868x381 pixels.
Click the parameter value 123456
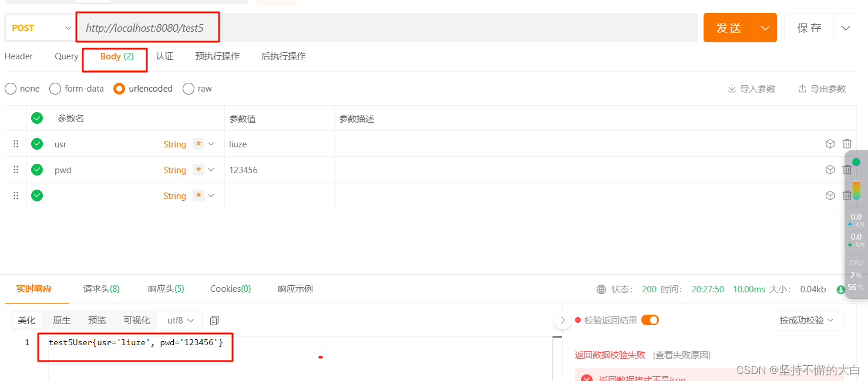[243, 170]
